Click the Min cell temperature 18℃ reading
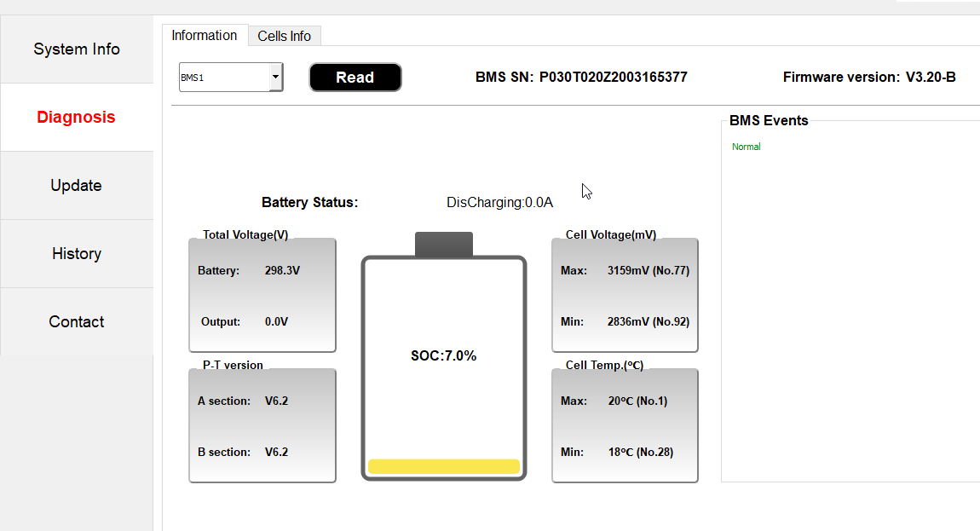The height and width of the screenshot is (531, 980). [640, 453]
